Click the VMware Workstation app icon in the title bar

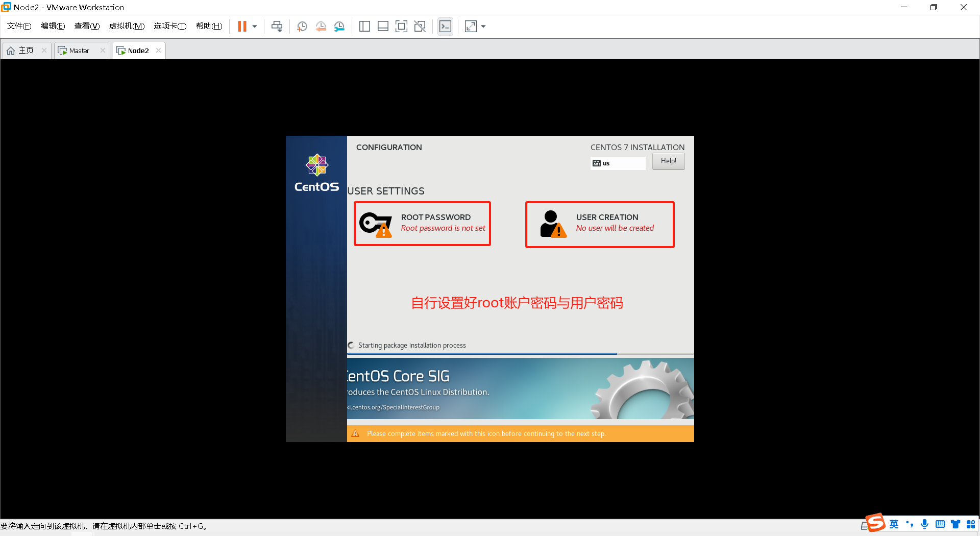(6, 7)
